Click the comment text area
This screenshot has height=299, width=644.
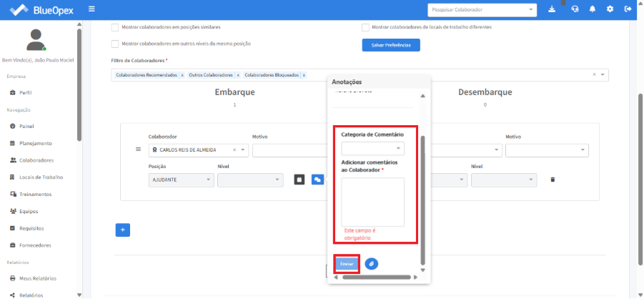(372, 202)
